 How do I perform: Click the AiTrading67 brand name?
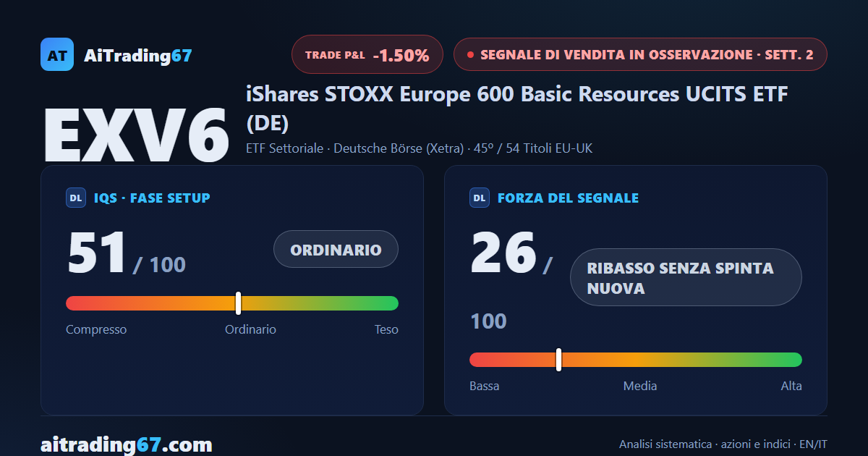point(138,56)
